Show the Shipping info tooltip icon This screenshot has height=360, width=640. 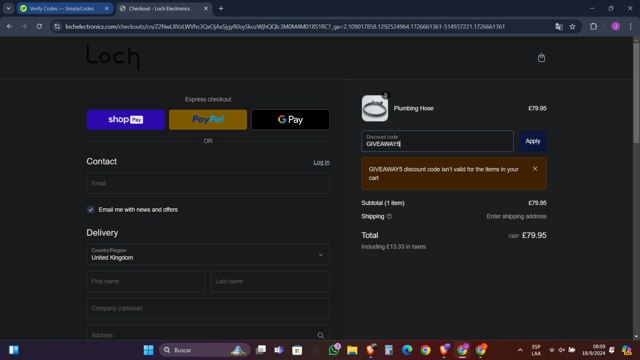click(389, 216)
